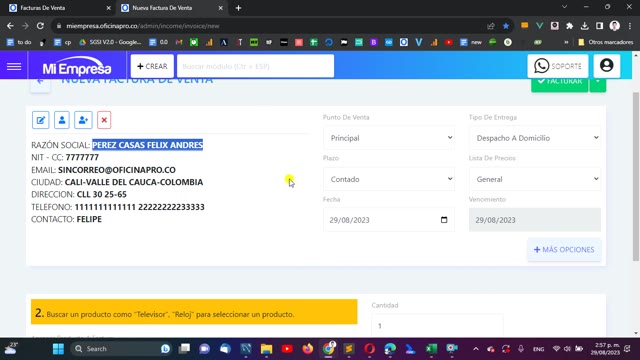Focus the Buscar modulo search field
This screenshot has width=640, height=360.
(x=255, y=66)
